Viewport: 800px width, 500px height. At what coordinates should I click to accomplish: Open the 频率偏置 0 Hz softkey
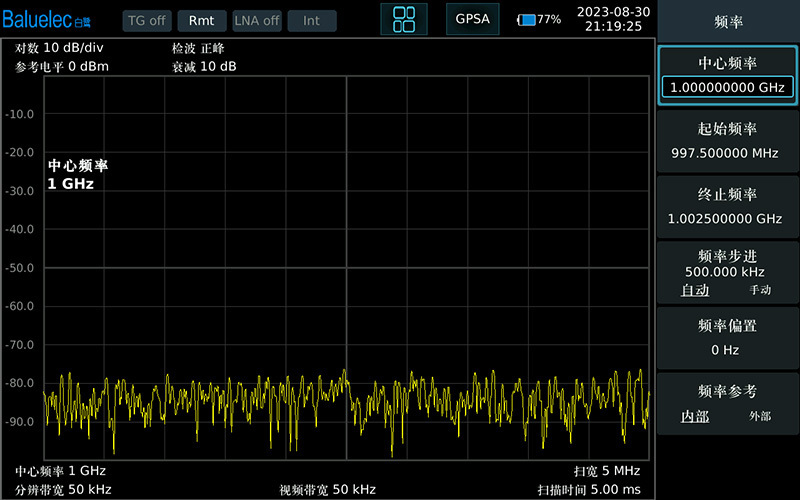(x=728, y=338)
